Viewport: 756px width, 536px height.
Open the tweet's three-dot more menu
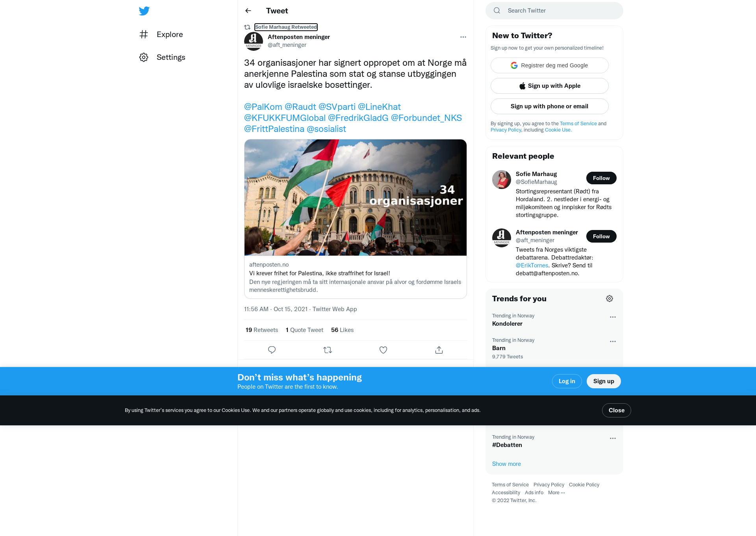pyautogui.click(x=463, y=37)
